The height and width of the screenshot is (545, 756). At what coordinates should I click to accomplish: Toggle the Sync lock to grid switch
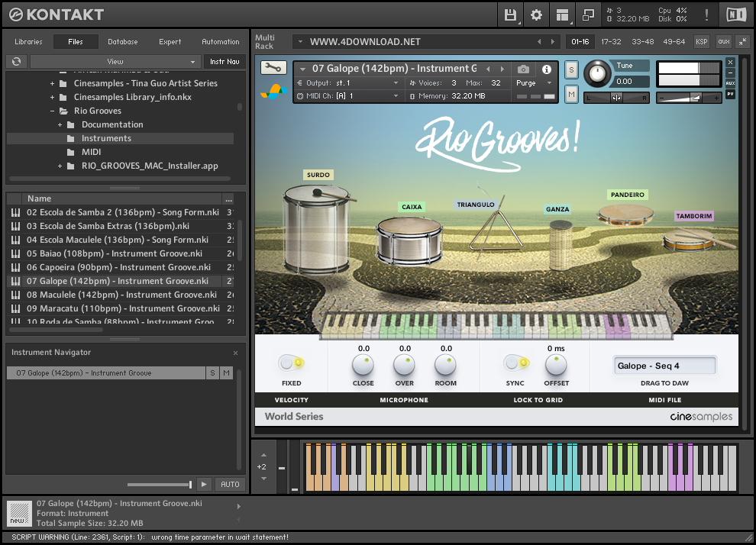[x=515, y=363]
